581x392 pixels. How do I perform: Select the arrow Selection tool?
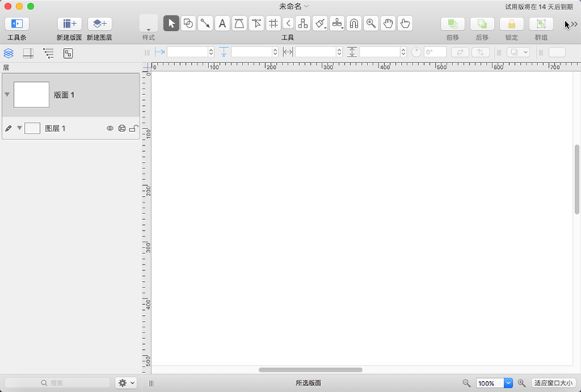point(171,23)
